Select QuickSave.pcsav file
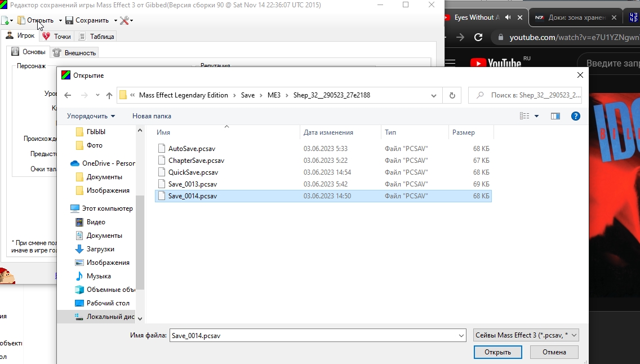Viewport: 640px width, 364px height. pyautogui.click(x=323, y=172)
